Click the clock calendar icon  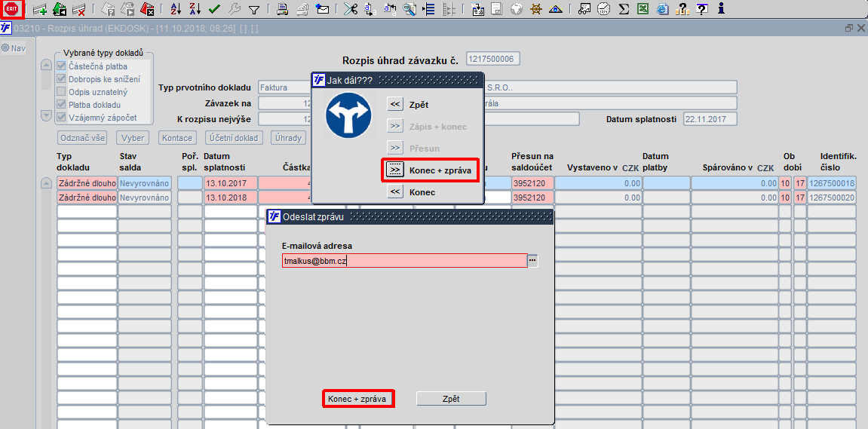[604, 9]
